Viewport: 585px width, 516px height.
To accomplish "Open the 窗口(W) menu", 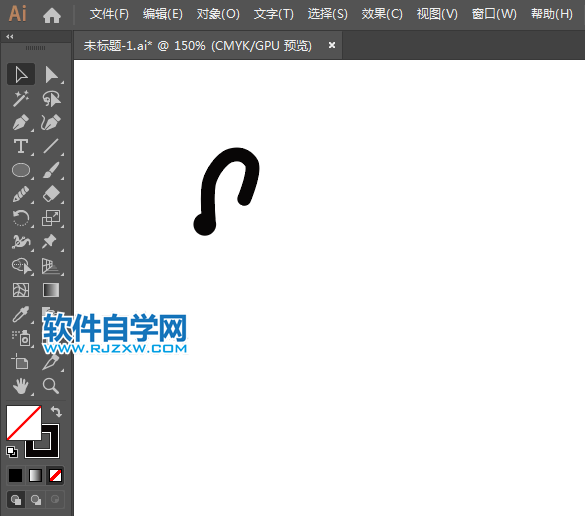I will (494, 14).
